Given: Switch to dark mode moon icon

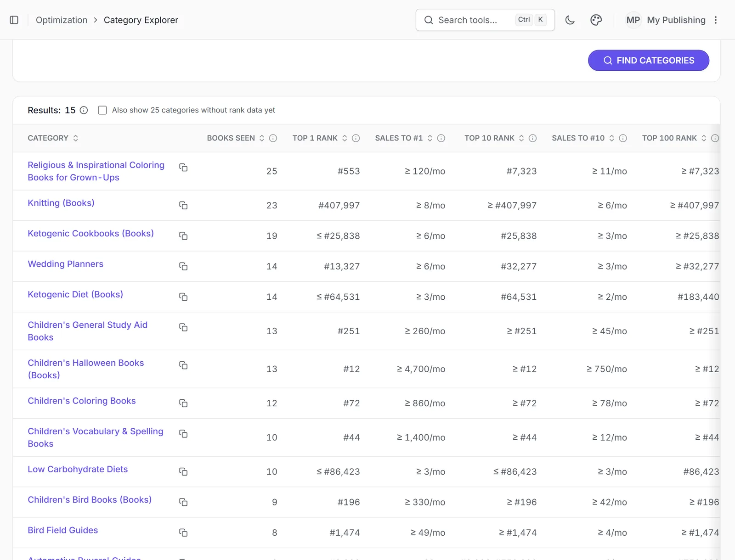Looking at the screenshot, I should (x=570, y=20).
